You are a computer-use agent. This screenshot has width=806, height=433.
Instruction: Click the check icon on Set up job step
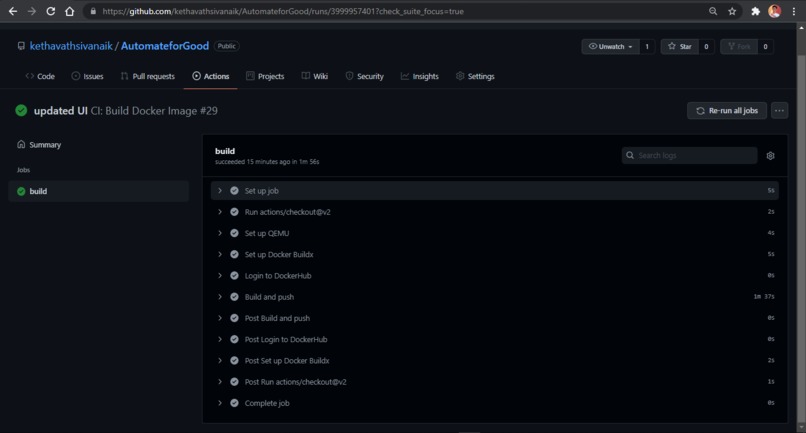click(234, 191)
